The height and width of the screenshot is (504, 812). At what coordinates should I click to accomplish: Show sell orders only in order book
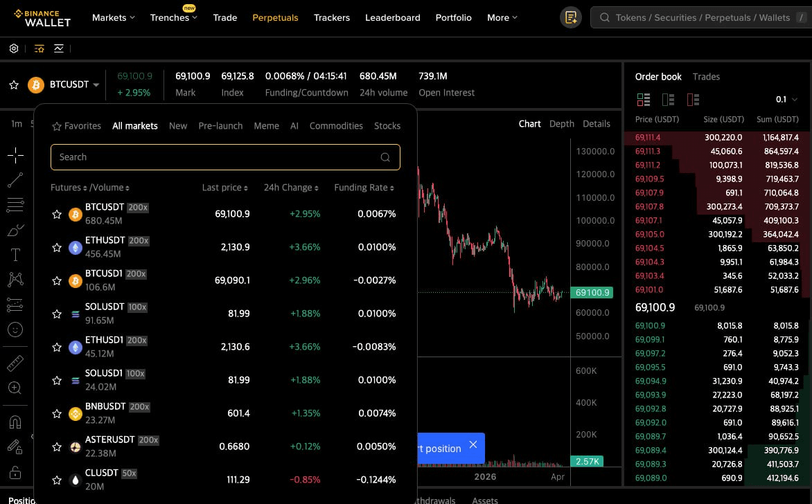(x=693, y=100)
